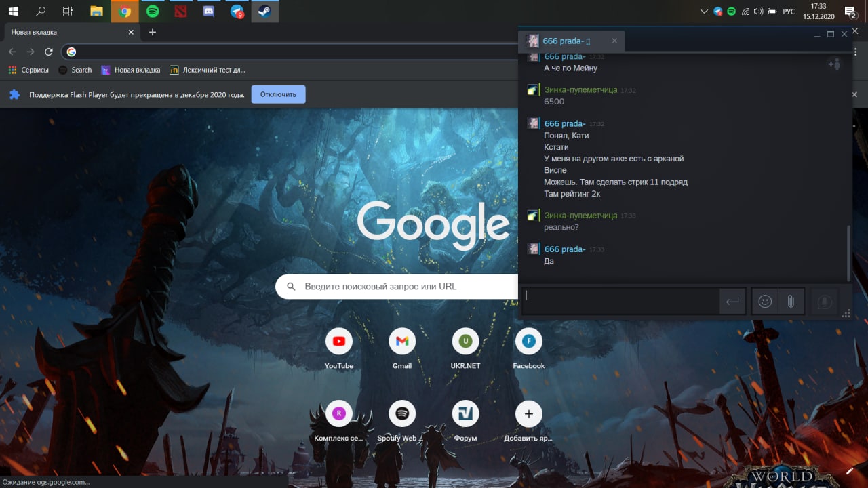Show hidden system tray icons

705,12
